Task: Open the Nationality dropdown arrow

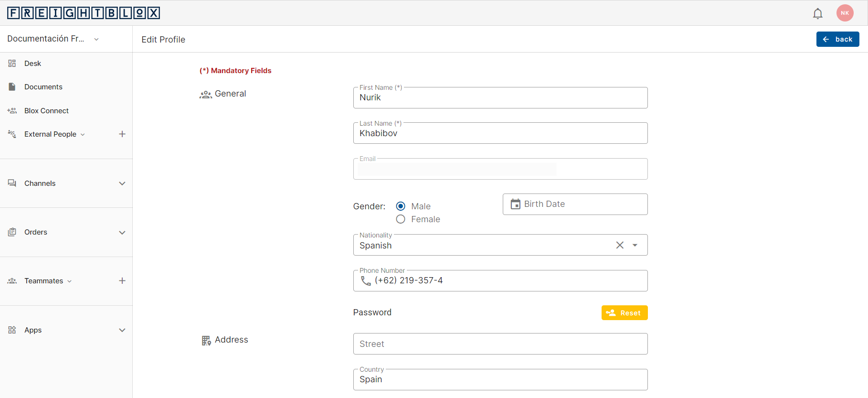Action: pyautogui.click(x=635, y=245)
